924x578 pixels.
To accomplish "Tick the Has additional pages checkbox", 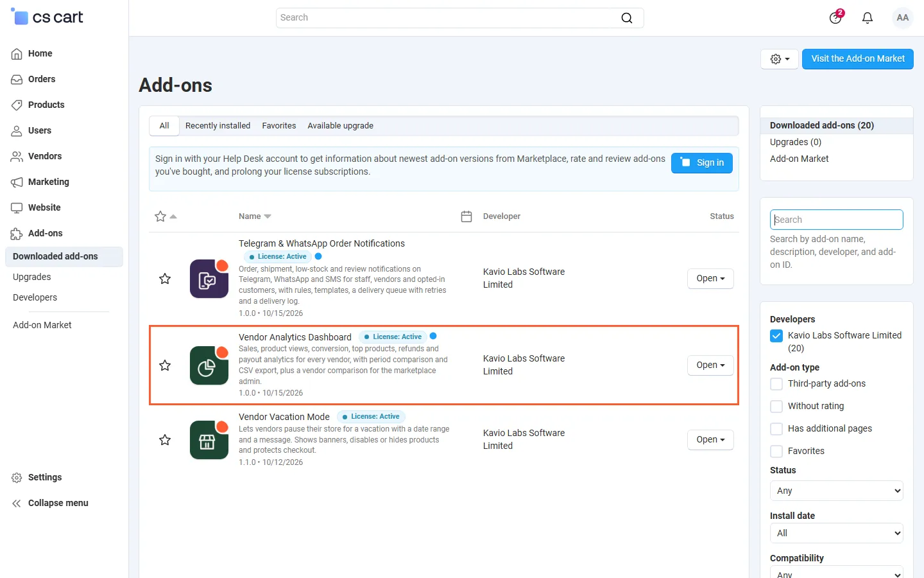I will 776,429.
